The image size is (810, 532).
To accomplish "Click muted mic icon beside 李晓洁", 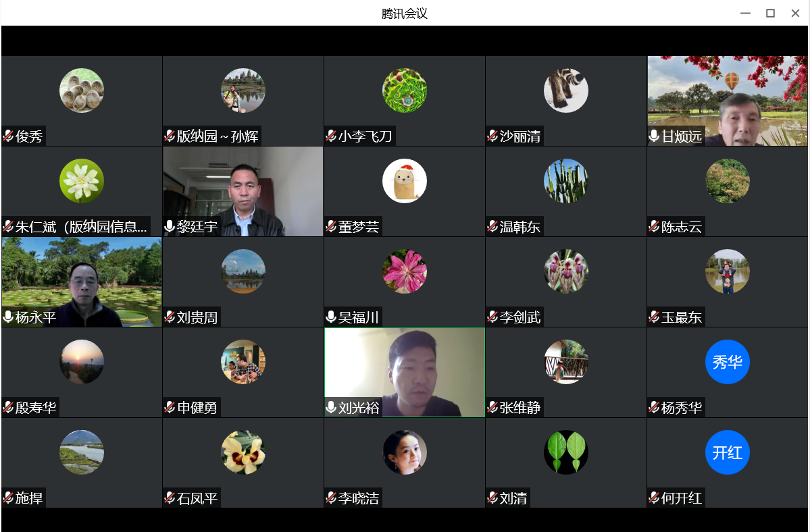I will point(331,498).
